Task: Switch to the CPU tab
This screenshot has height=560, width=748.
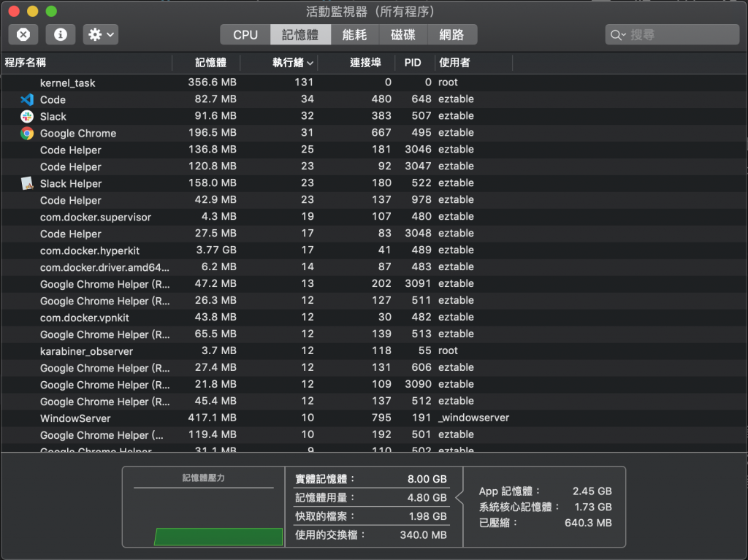Action: tap(245, 34)
